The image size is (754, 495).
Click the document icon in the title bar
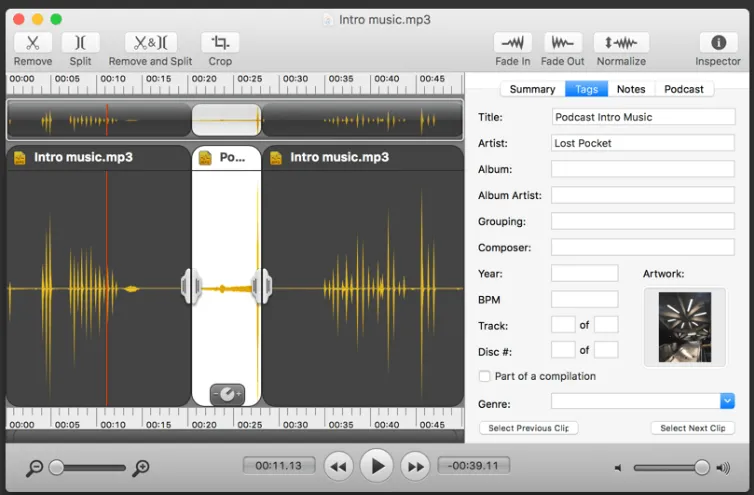pos(328,20)
